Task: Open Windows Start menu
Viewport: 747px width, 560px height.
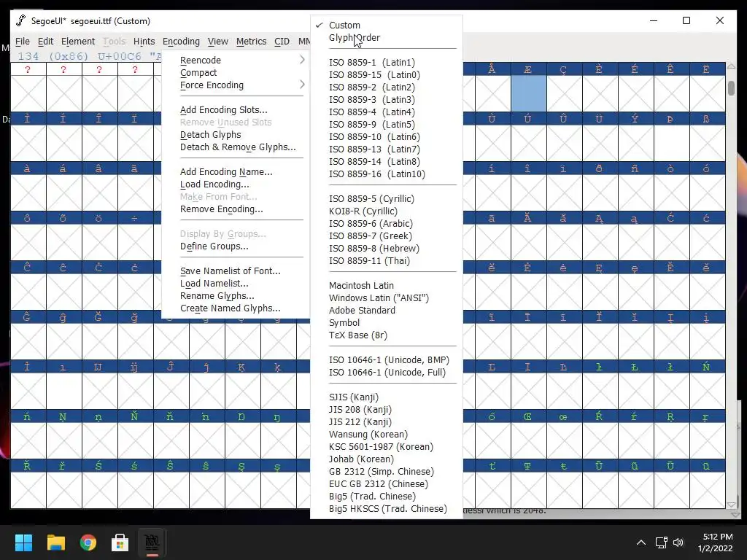Action: (x=23, y=542)
